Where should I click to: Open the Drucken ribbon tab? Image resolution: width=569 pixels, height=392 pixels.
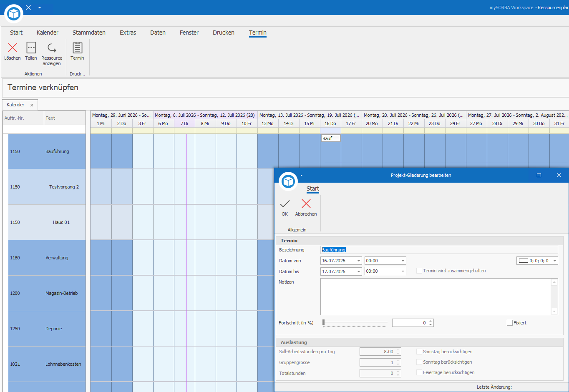click(224, 33)
